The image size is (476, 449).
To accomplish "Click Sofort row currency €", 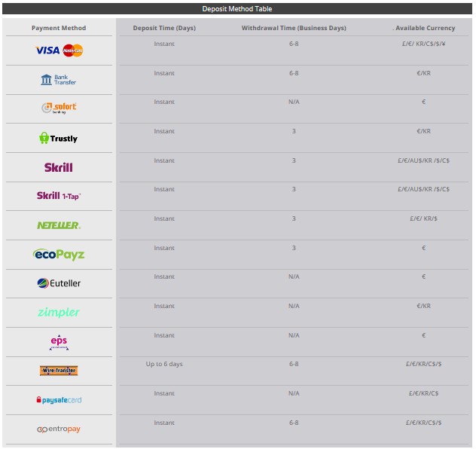I will (x=424, y=102).
